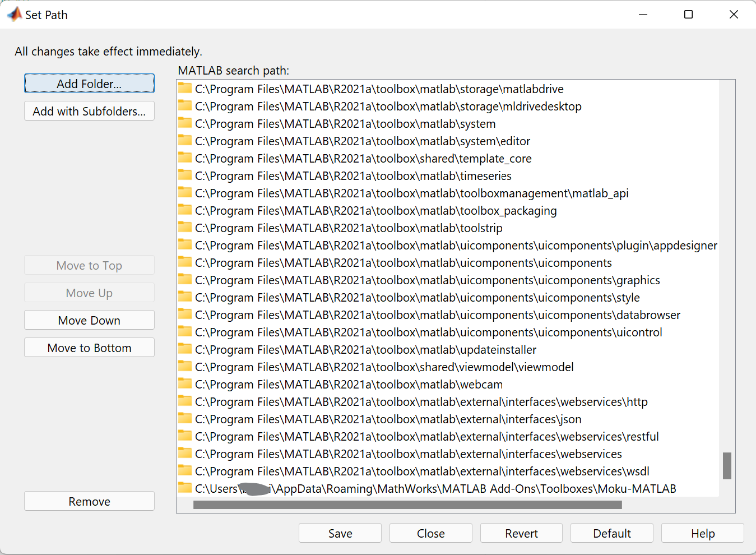Click the Move to Bottom button
Viewport: 756px width, 555px height.
(89, 348)
